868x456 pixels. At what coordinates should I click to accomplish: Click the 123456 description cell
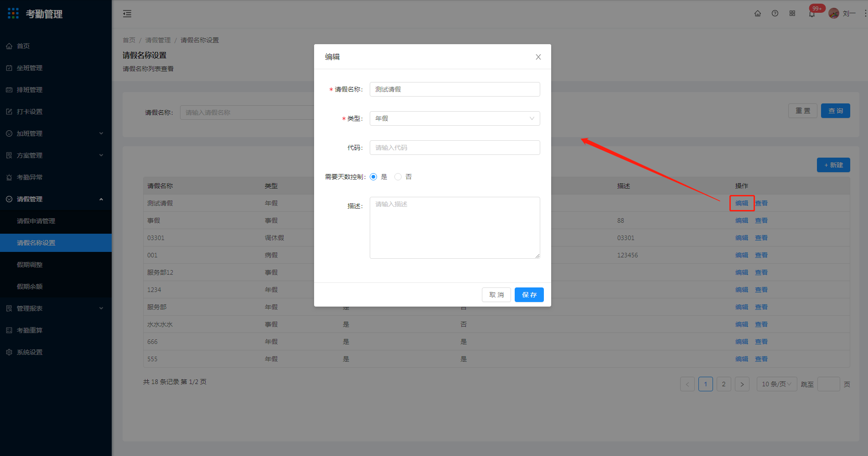tap(627, 255)
